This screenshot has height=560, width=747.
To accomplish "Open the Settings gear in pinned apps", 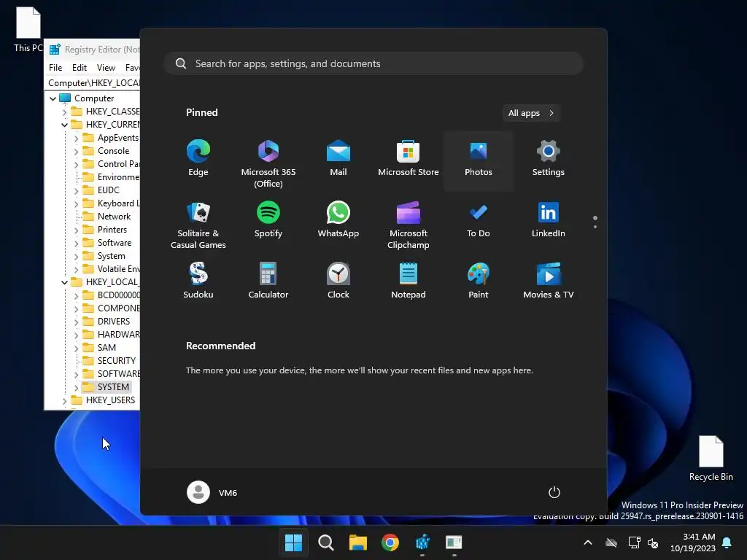I will pos(549,159).
